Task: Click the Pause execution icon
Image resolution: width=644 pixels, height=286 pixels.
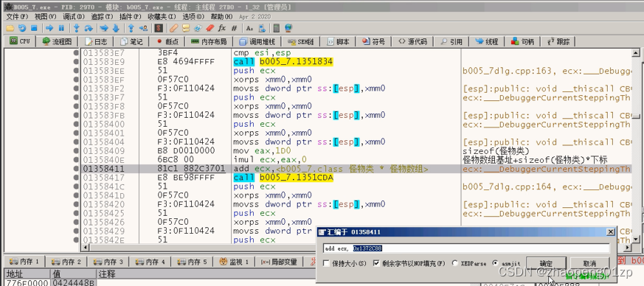Action: coord(62,28)
